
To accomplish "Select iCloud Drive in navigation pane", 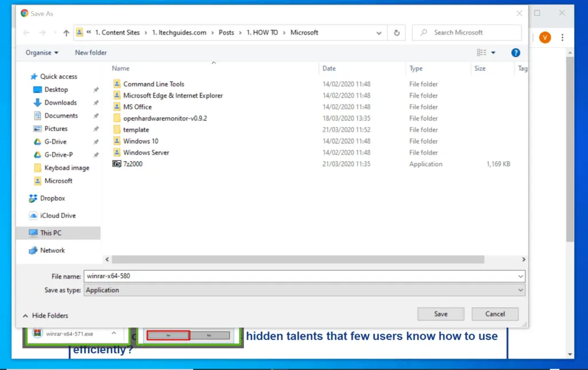I will (57, 215).
